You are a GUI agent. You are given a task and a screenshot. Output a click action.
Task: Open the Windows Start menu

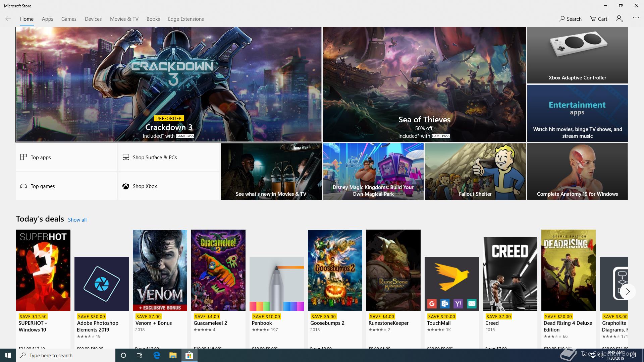coord(8,355)
